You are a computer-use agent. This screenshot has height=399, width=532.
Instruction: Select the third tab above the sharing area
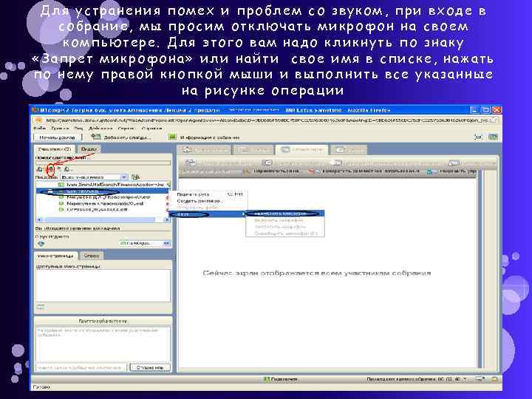[x=301, y=149]
